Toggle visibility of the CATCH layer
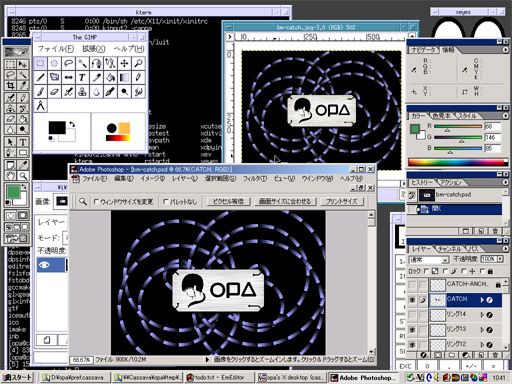The image size is (512, 384). [x=412, y=300]
